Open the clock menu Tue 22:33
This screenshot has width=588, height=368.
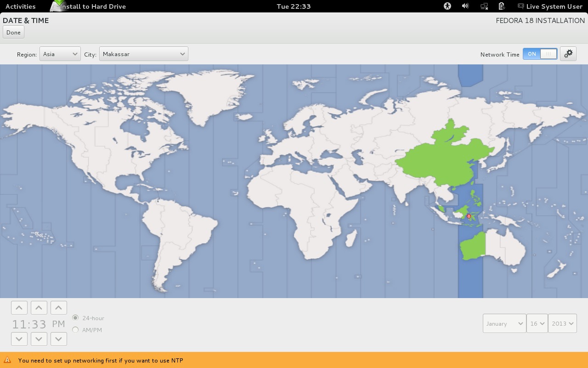[294, 6]
